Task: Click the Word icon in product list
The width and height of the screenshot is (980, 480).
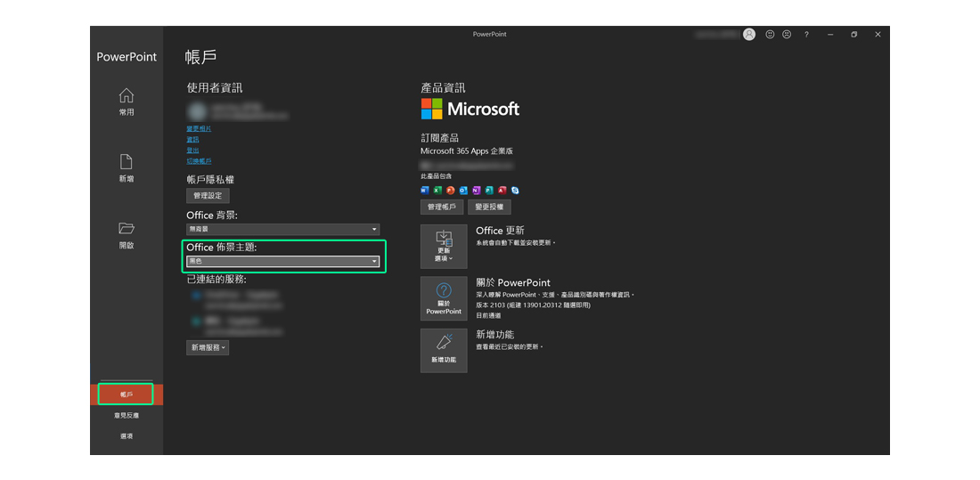Action: point(425,190)
